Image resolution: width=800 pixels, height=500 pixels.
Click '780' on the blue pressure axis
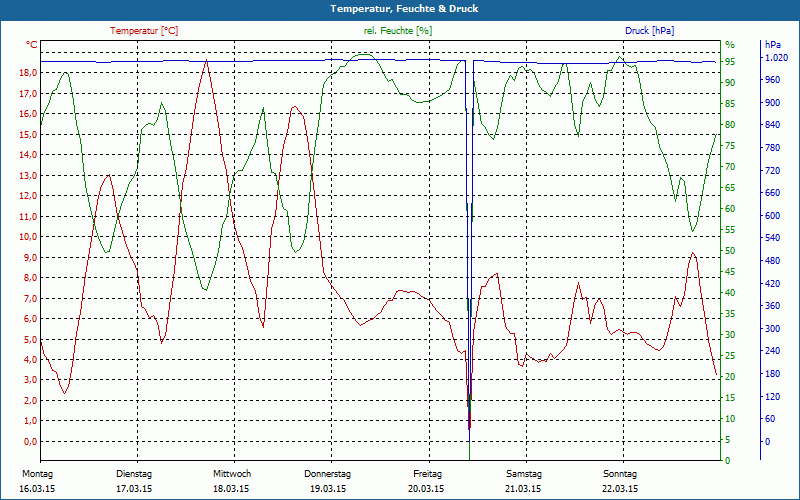click(x=772, y=148)
